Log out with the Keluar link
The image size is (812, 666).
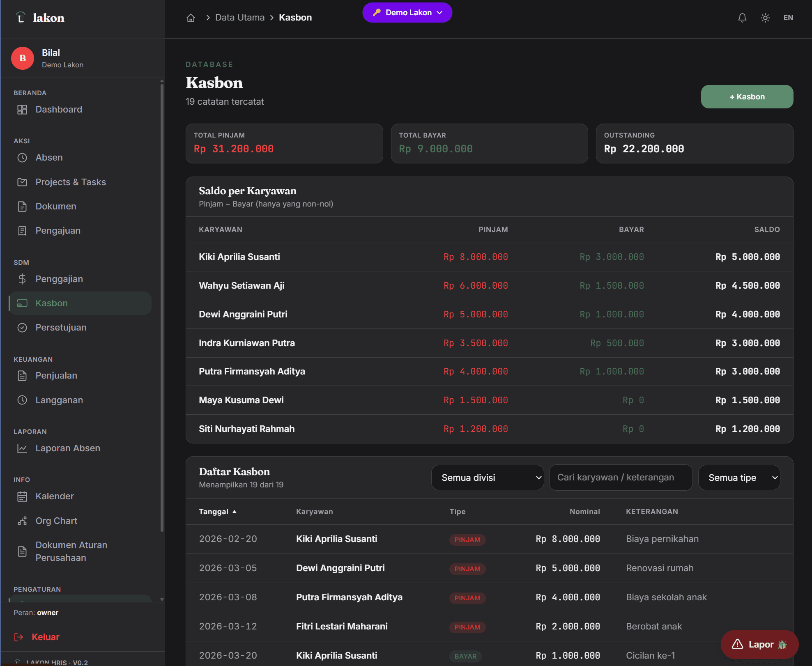pyautogui.click(x=37, y=637)
